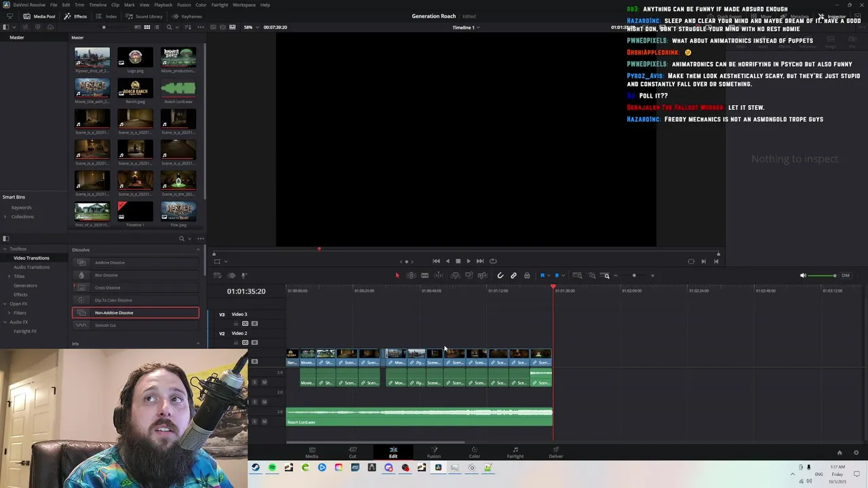Open the Timeline menu
Image resolution: width=868 pixels, height=488 pixels.
(x=98, y=5)
